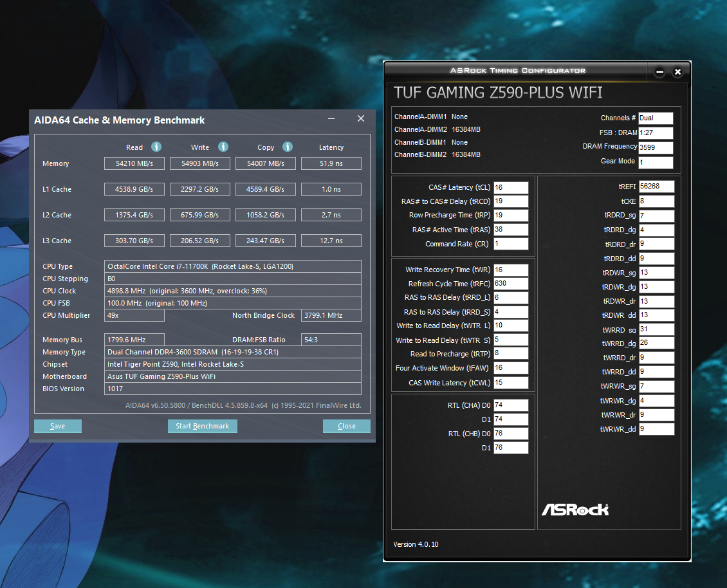Click the Row Precharge Time (tRP) field
The width and height of the screenshot is (727, 588).
tap(511, 215)
